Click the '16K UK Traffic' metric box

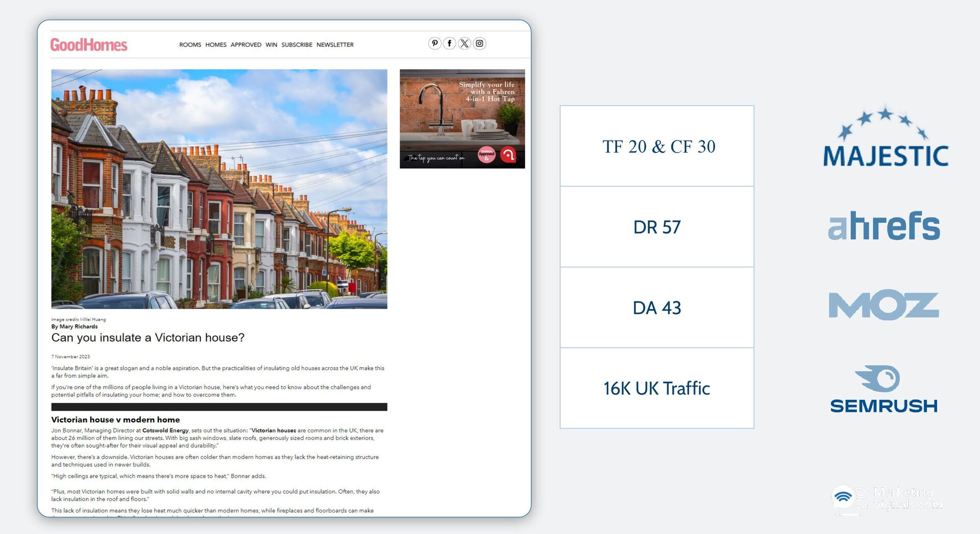(657, 388)
